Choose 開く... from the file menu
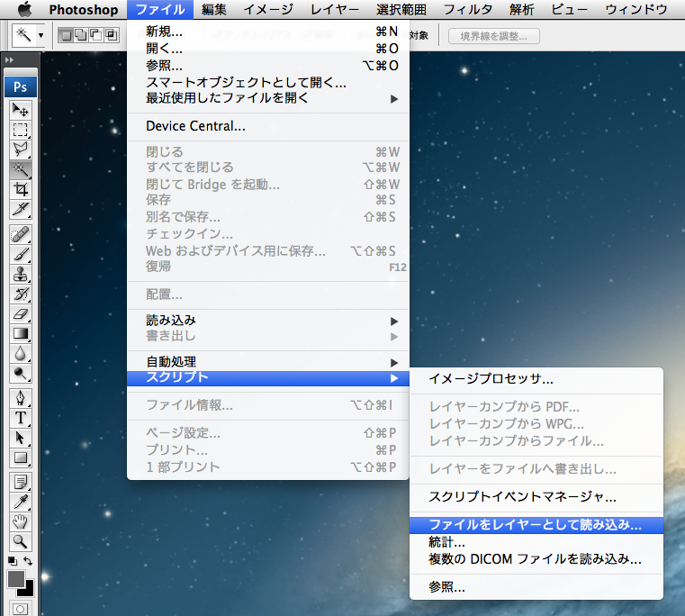 [x=268, y=48]
